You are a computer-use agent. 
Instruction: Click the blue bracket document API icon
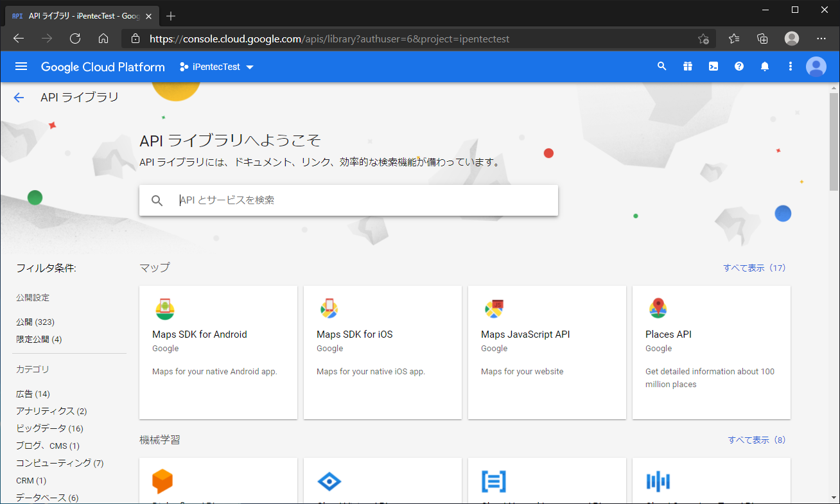(x=494, y=482)
